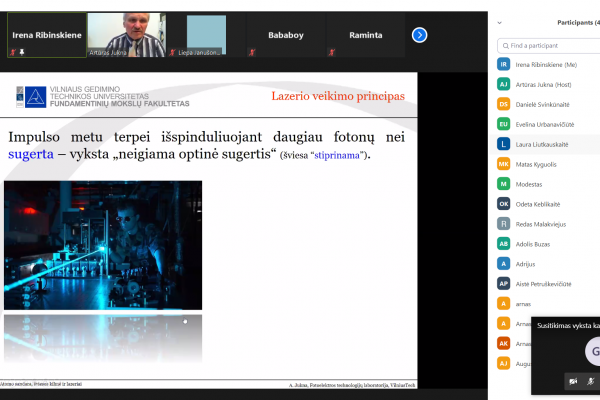This screenshot has height=400, width=600.
Task: Click the muted mic indicator on Liepa's tile
Action: tap(172, 52)
